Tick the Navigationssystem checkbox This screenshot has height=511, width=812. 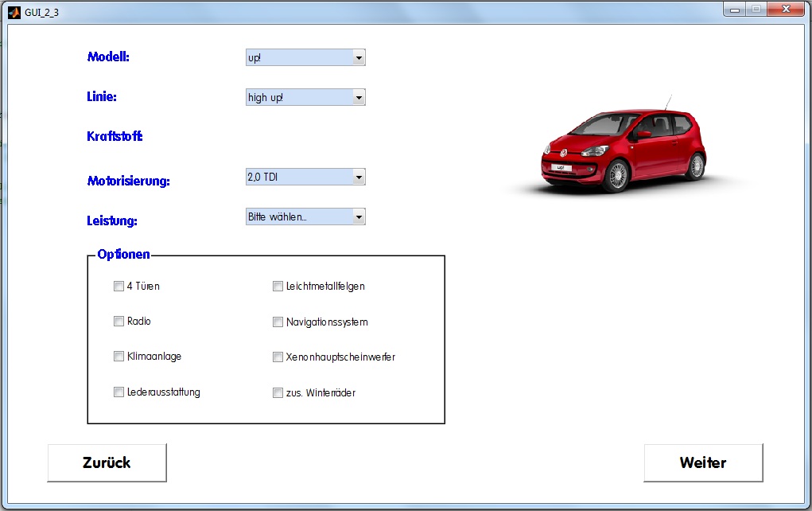coord(278,322)
